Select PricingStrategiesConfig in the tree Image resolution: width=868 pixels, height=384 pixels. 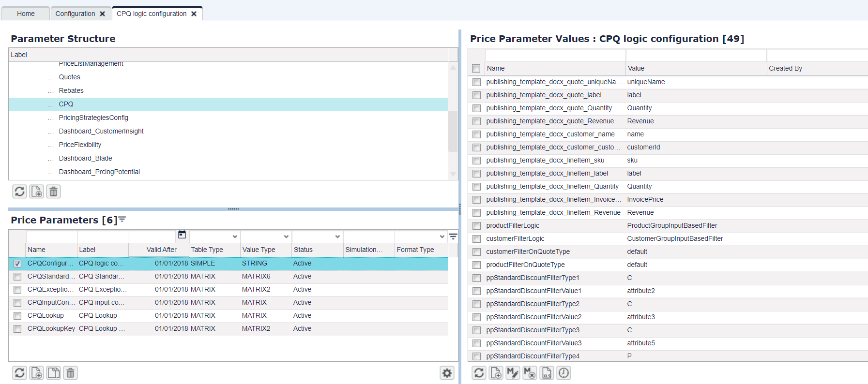click(x=93, y=118)
